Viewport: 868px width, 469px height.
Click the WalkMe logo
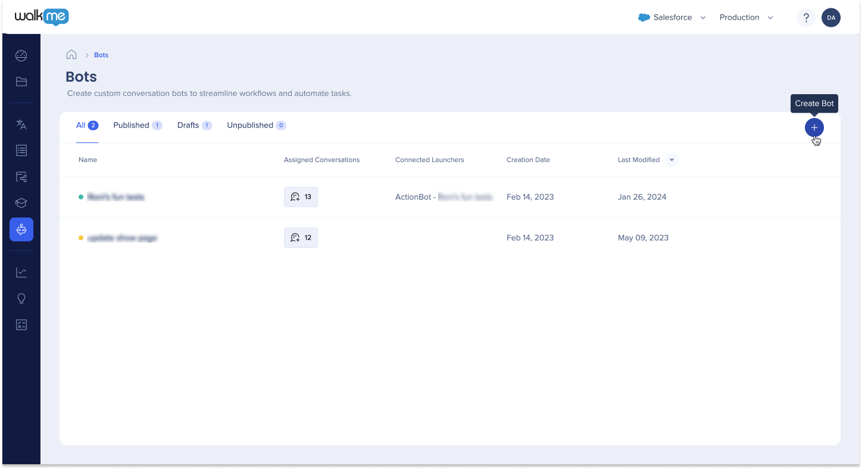pos(42,17)
